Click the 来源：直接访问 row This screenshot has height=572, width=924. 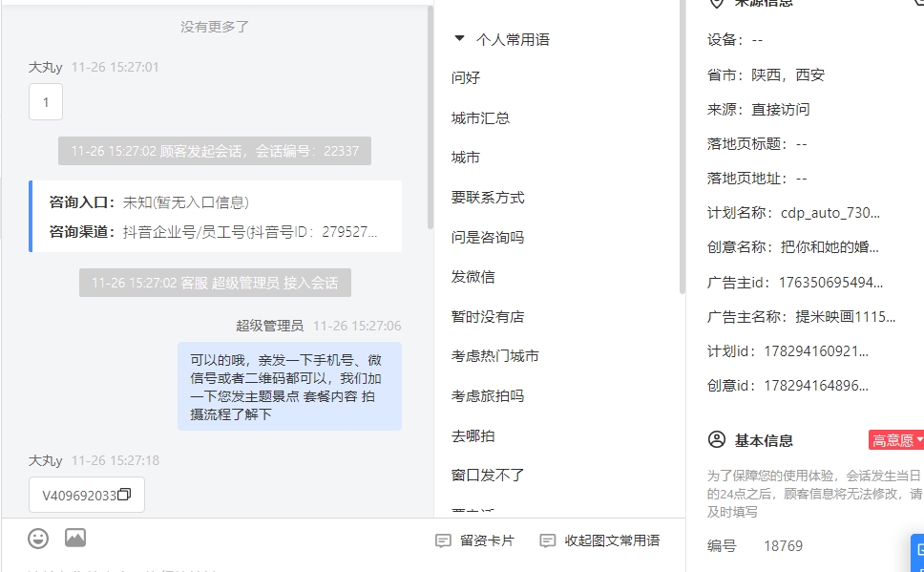point(759,109)
